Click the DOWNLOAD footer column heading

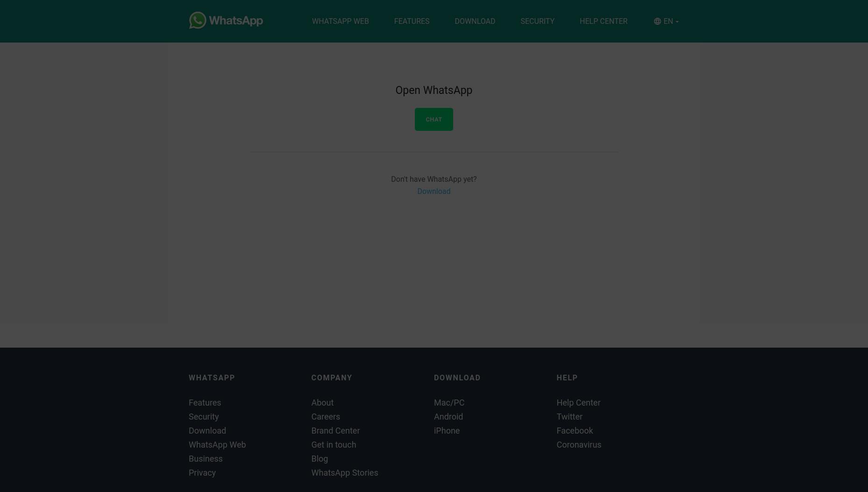457,378
